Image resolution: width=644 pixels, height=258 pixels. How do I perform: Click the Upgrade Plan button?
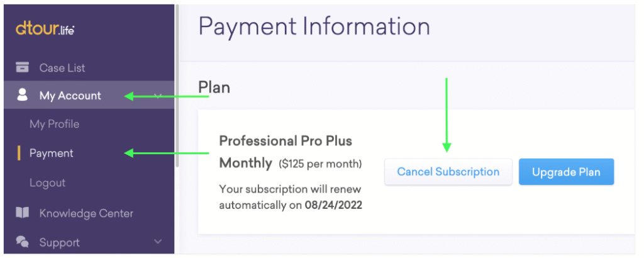coord(566,172)
